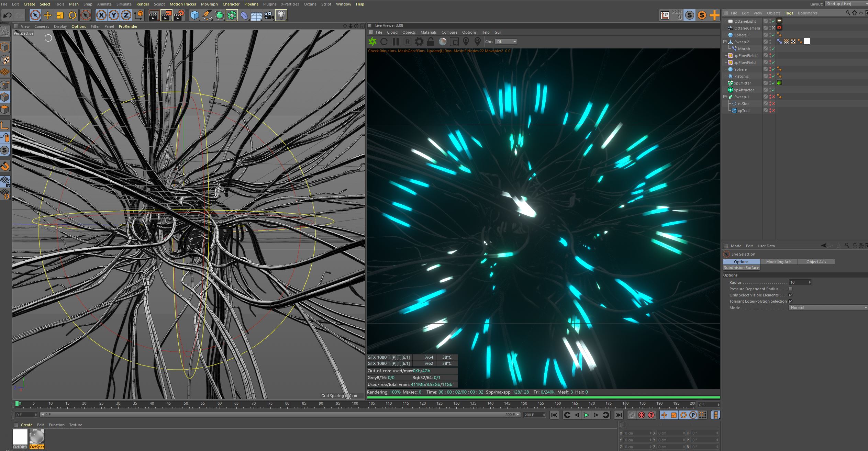Switch to Modeling Axis tab
868x451 pixels.
pos(778,262)
